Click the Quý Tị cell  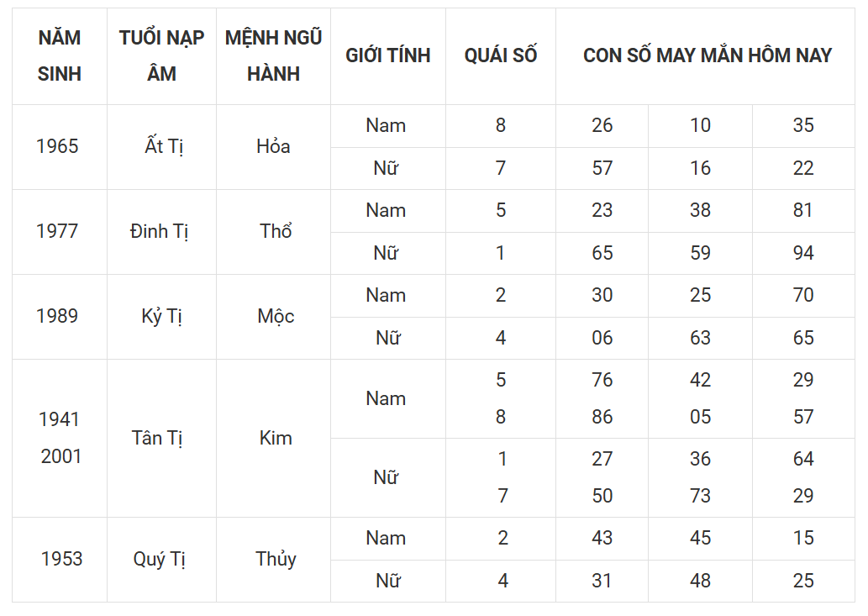[161, 560]
